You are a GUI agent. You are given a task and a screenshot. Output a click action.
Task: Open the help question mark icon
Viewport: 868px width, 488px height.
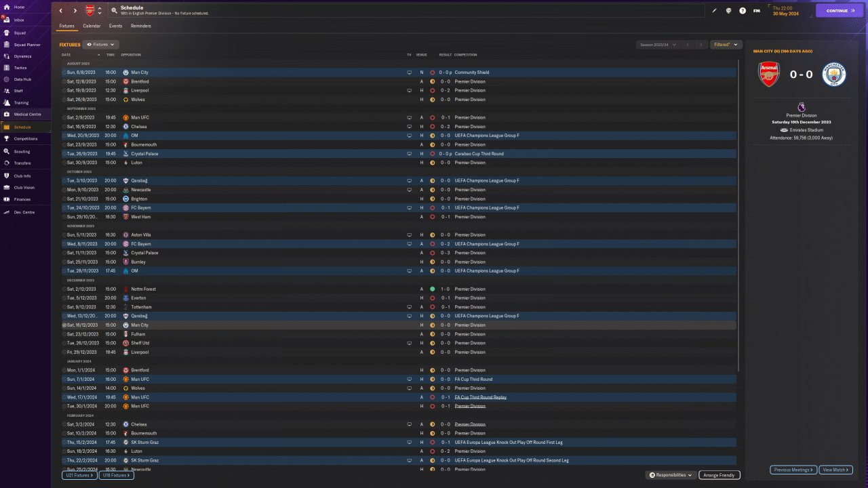[743, 11]
